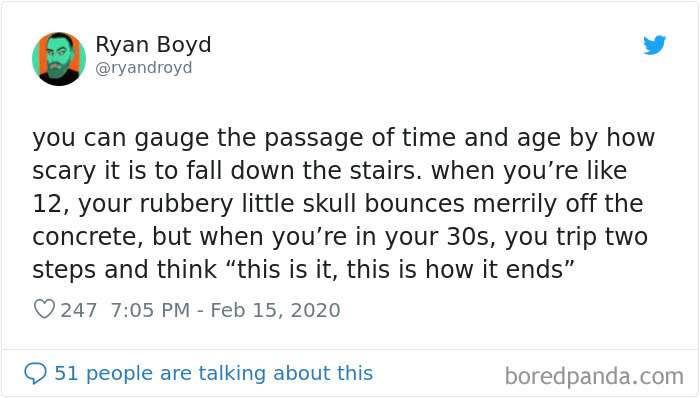
Task: Like the tweet with the heart icon
Action: pos(44,309)
